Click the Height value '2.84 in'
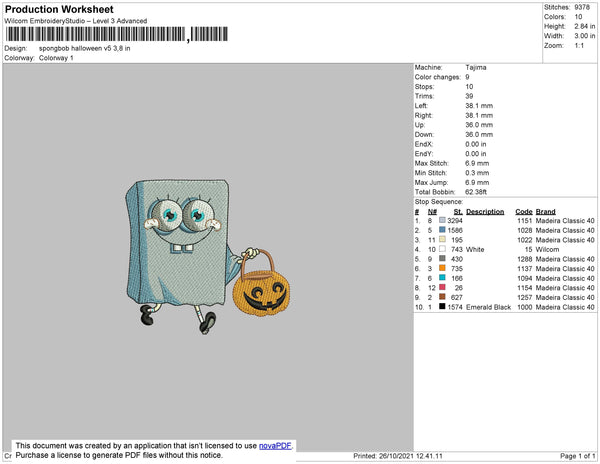 [x=585, y=26]
